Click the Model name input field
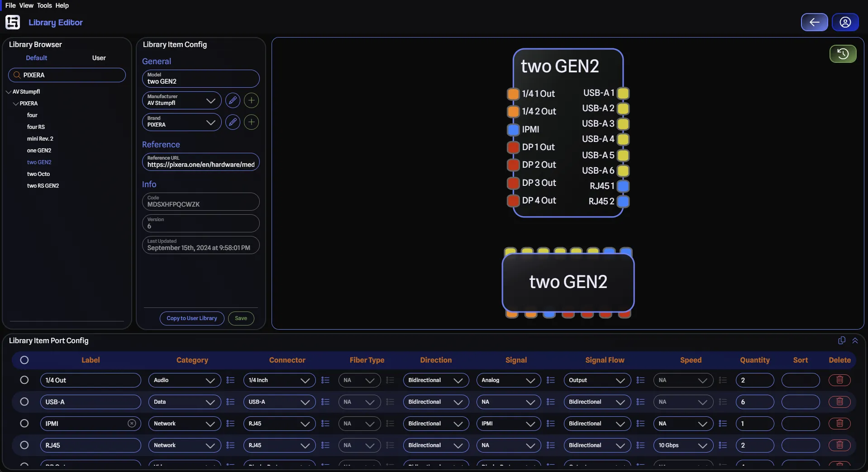Image resolution: width=868 pixels, height=472 pixels. pos(201,79)
